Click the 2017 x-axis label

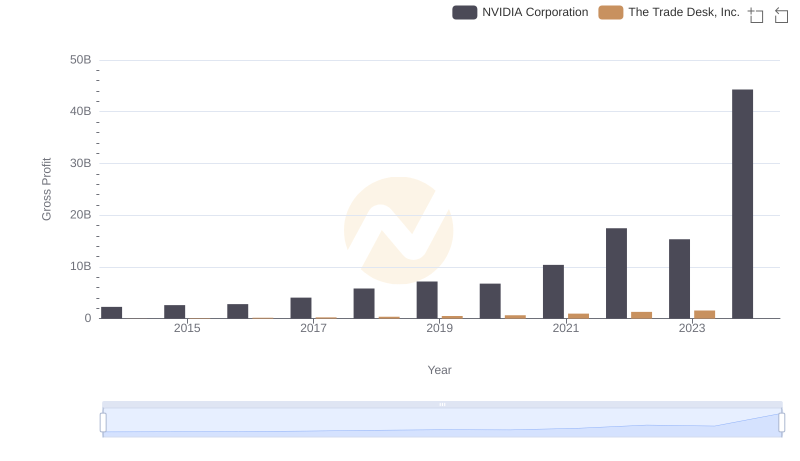coord(313,328)
